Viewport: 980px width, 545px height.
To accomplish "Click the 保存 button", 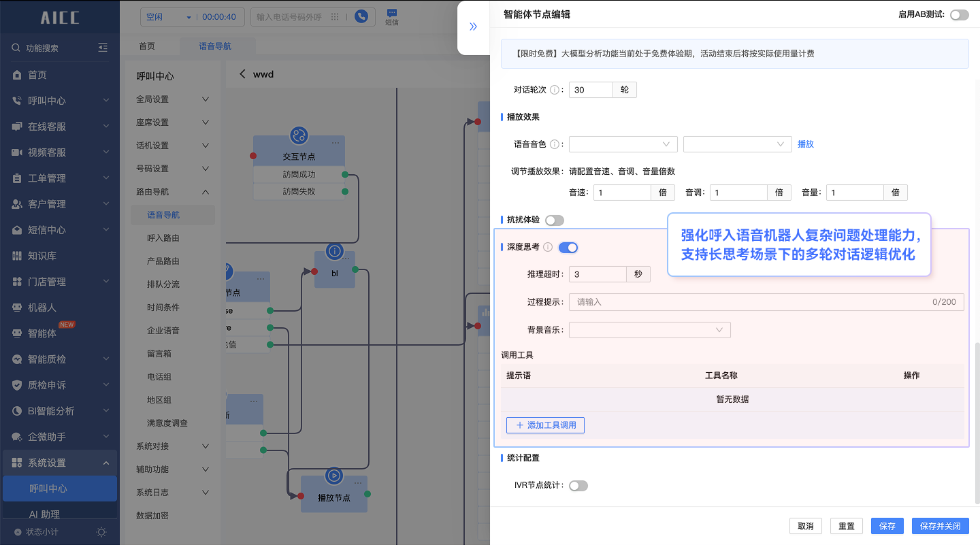I will 887,526.
